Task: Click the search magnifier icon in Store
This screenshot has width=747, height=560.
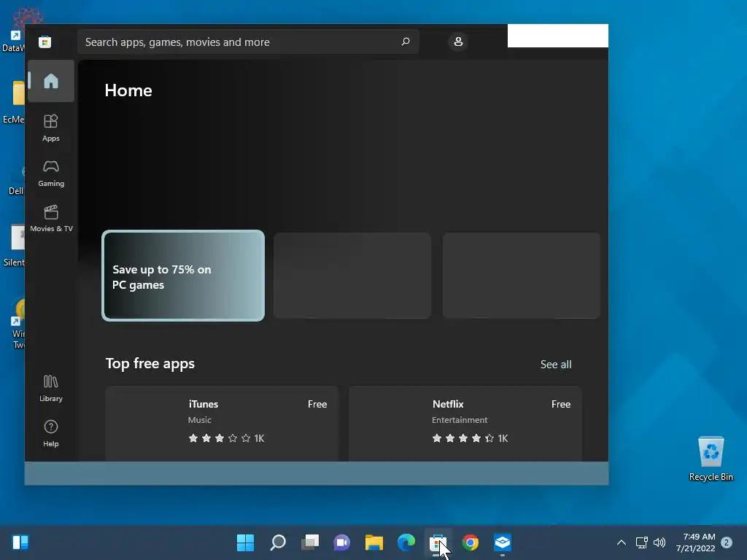Action: [x=406, y=42]
